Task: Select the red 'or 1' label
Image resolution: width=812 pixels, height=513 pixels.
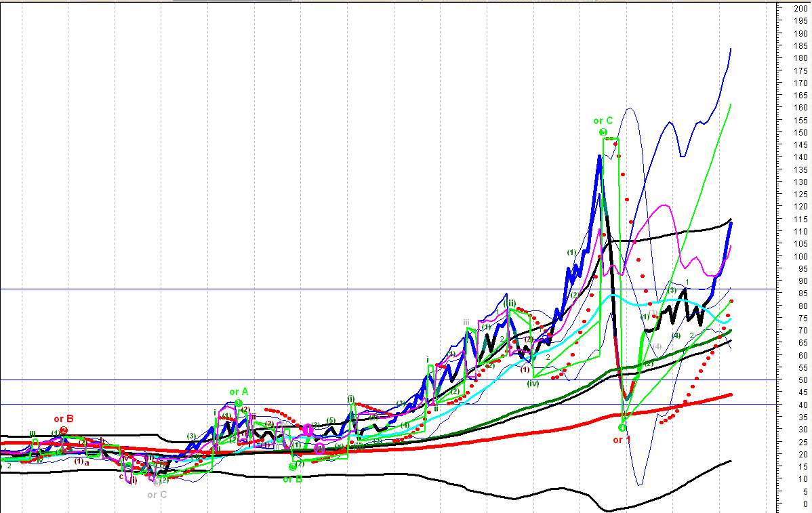Action: tap(622, 440)
